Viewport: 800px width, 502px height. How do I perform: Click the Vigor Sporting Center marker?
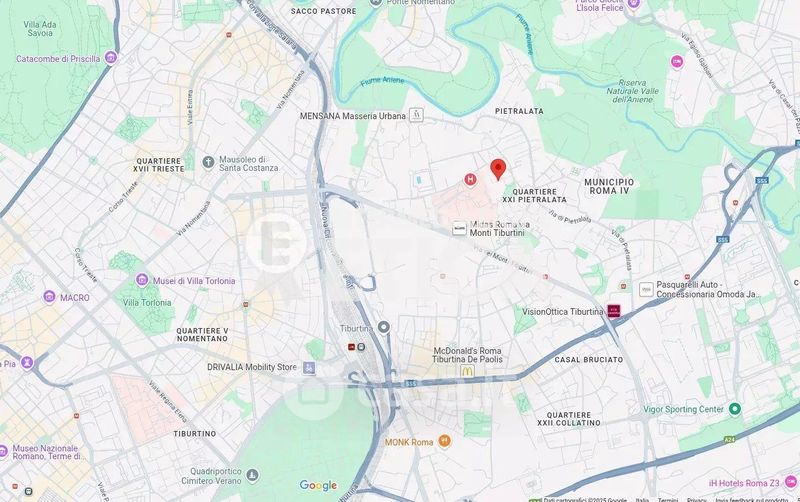click(735, 409)
